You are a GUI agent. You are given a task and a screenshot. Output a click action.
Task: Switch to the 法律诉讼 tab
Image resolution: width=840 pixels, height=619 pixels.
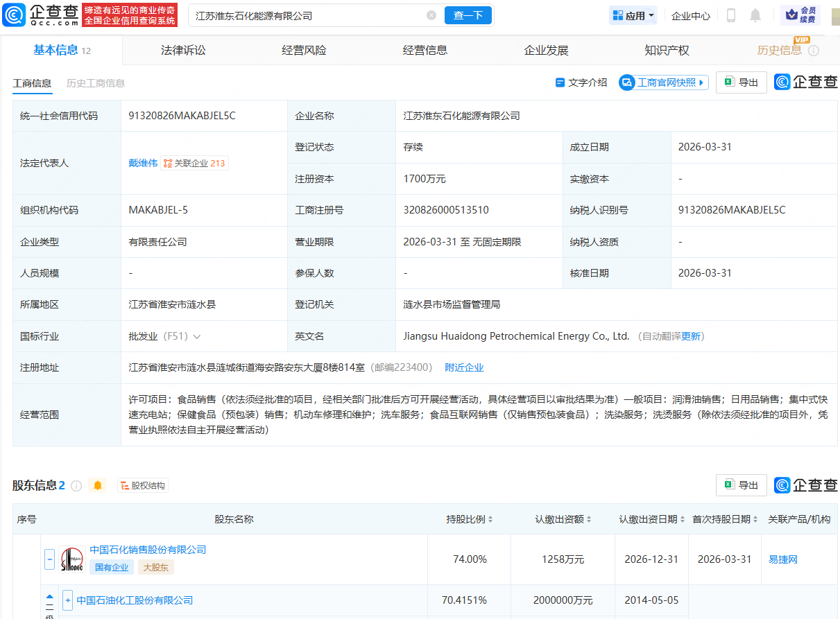(182, 49)
